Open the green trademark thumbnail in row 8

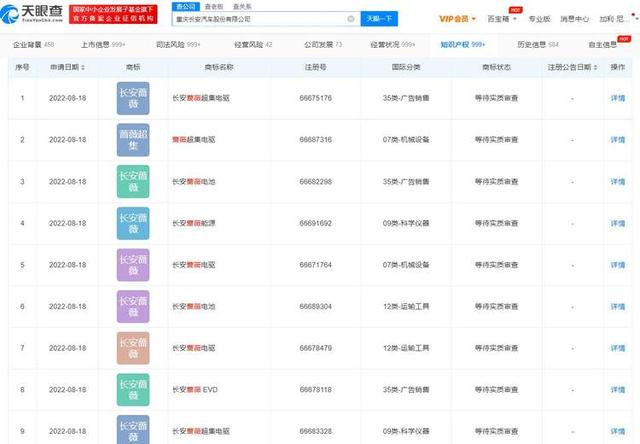pyautogui.click(x=133, y=390)
